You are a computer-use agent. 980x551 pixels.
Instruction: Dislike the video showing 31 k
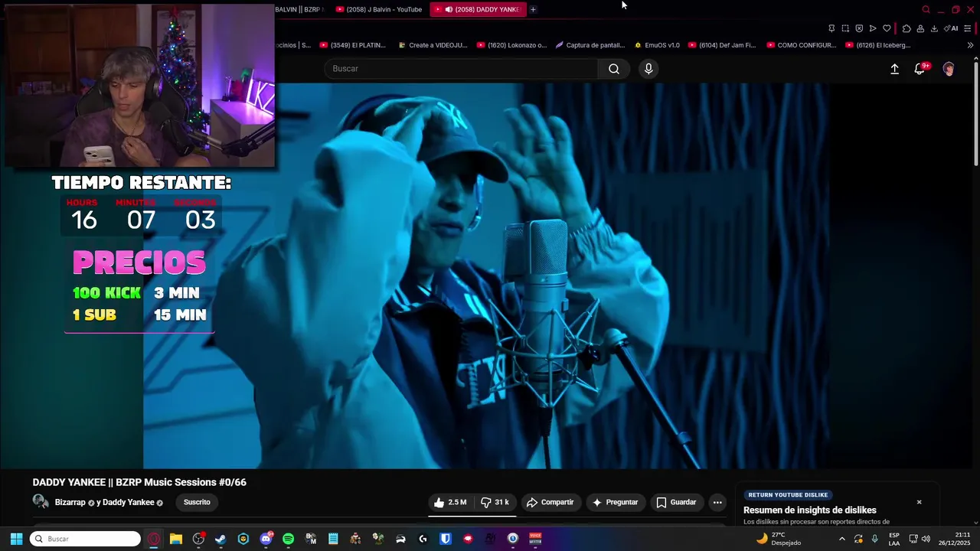(x=495, y=502)
